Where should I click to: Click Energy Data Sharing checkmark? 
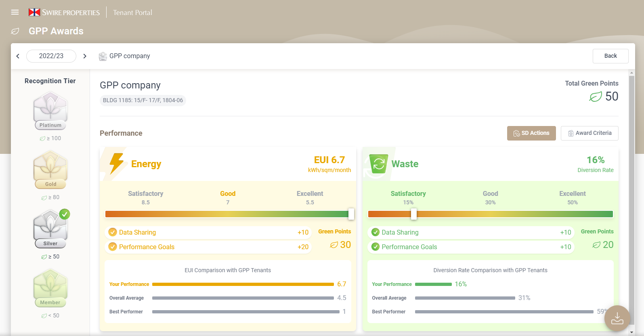tap(113, 232)
